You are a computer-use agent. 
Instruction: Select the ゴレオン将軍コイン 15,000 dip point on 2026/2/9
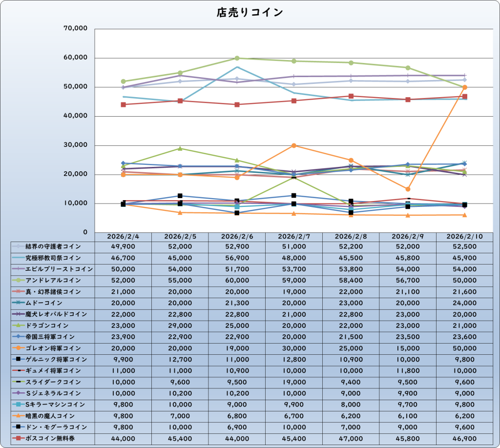coord(408,189)
